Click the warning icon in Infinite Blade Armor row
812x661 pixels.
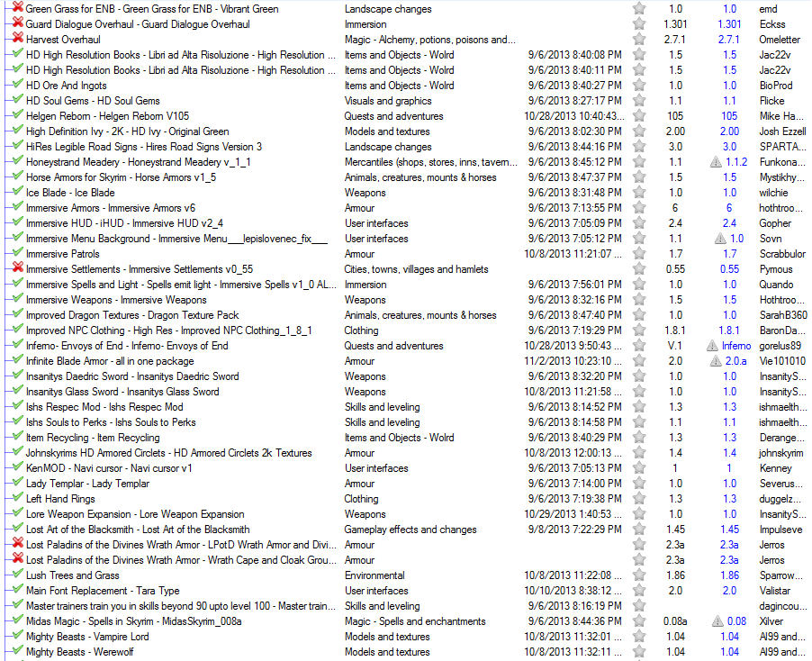pos(716,361)
